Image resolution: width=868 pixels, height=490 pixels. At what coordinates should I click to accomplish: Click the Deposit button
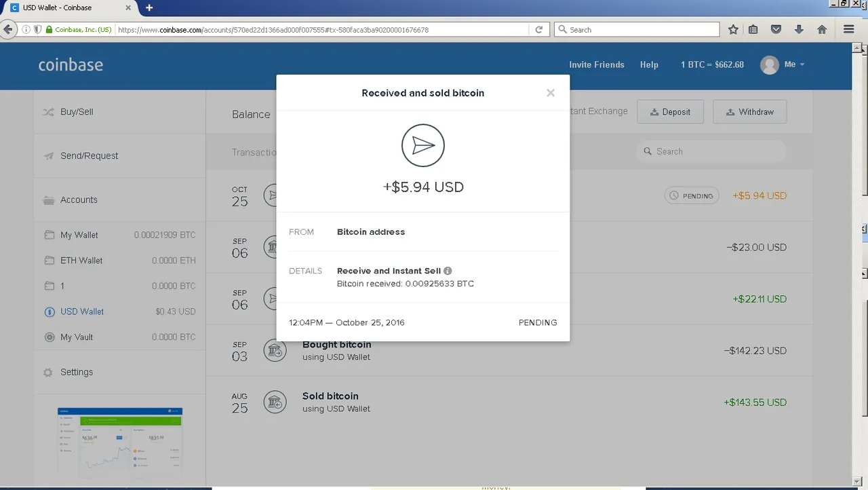tap(670, 112)
